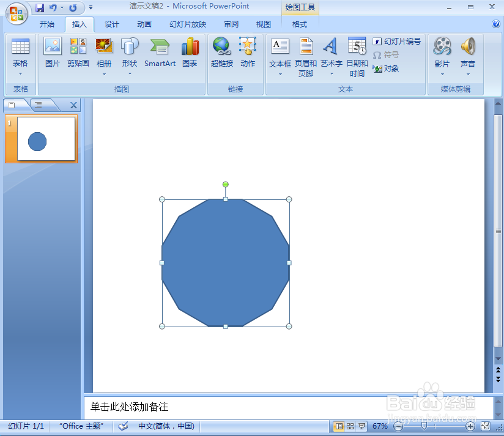Insert sound with the 声音 icon

pos(468,47)
